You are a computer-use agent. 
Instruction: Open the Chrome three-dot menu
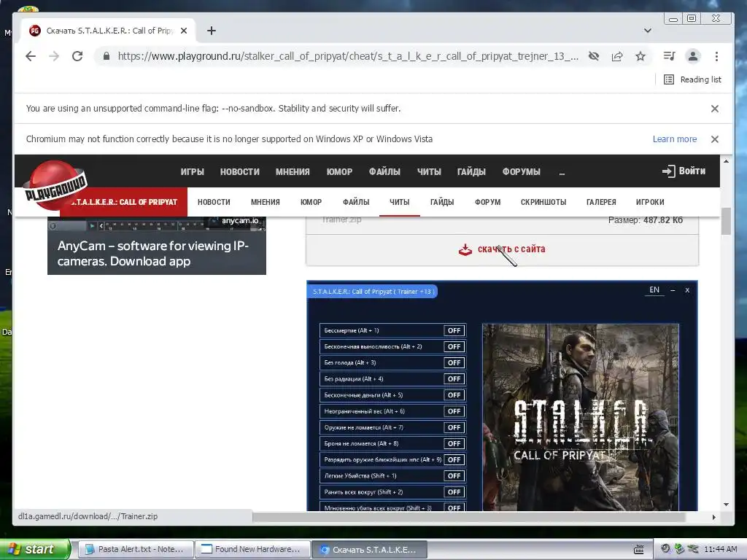716,56
